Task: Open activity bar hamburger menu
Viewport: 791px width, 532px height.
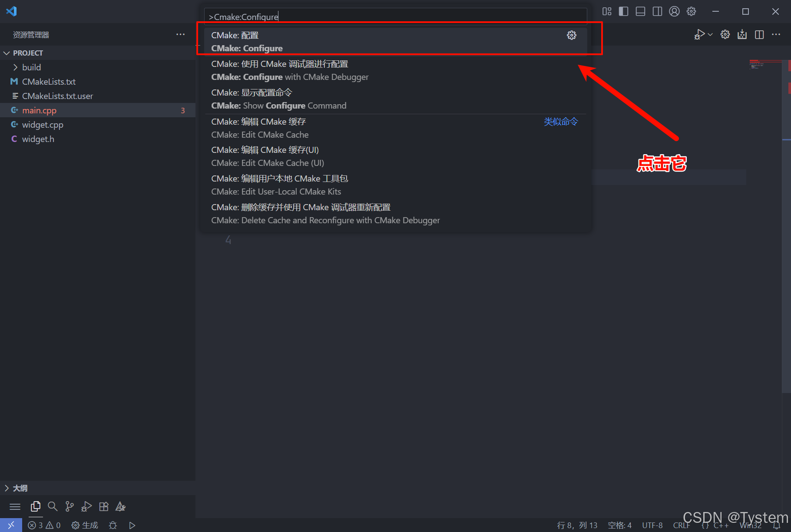Action: click(15, 506)
